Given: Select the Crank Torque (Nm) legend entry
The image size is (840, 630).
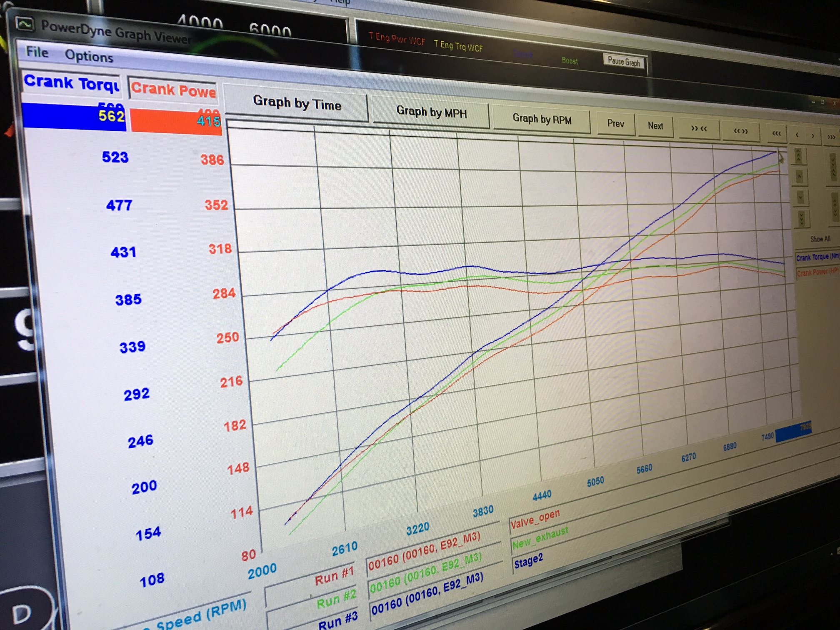Looking at the screenshot, I should tap(817, 257).
